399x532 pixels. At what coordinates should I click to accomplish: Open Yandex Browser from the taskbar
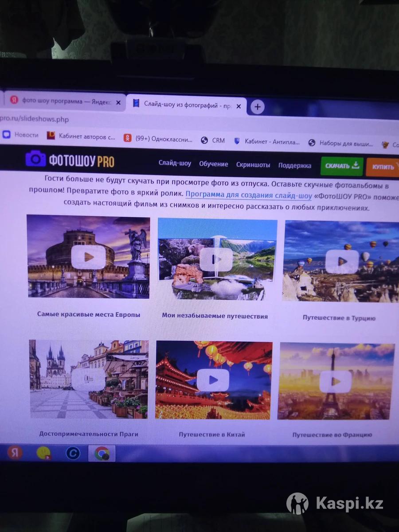[15, 453]
